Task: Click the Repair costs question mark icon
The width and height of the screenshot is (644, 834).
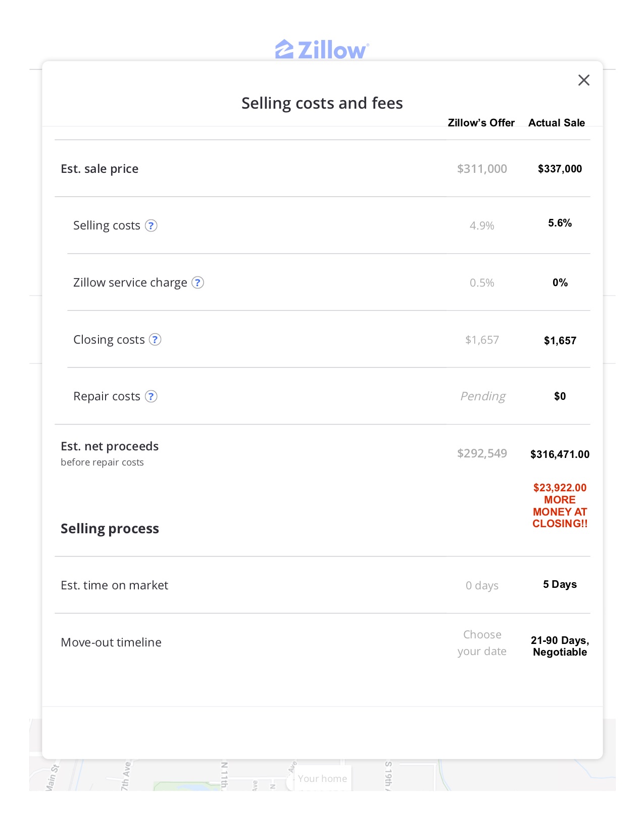Action: point(151,396)
